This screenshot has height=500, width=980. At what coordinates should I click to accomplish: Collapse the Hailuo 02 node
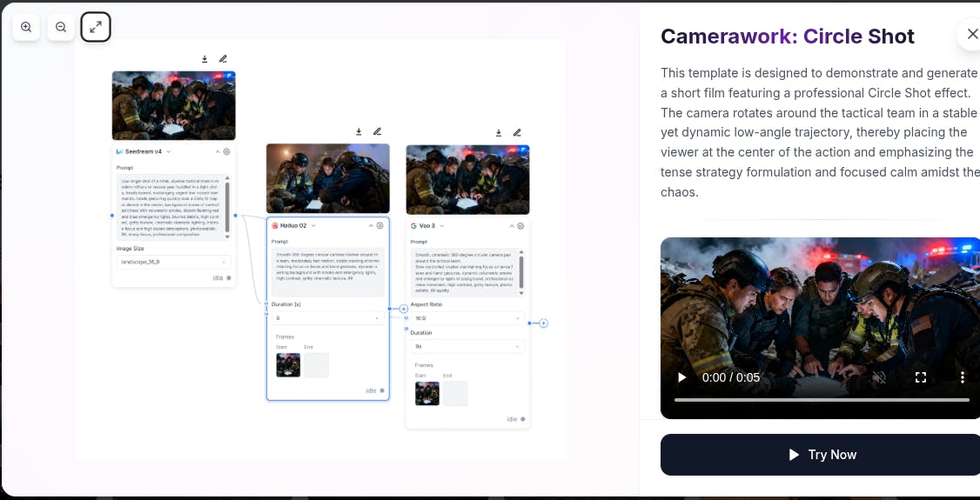point(371,225)
